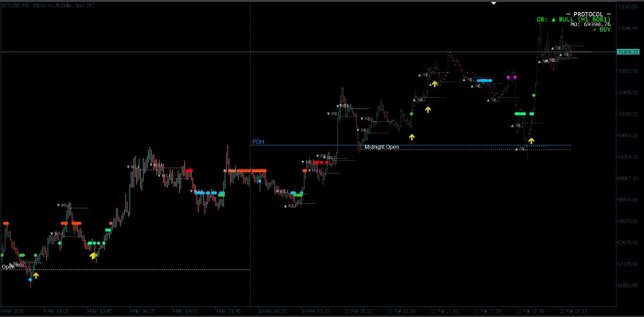Select the PROTOCOL panel heading
Viewport: 644px width, 317px height.
pyautogui.click(x=588, y=14)
